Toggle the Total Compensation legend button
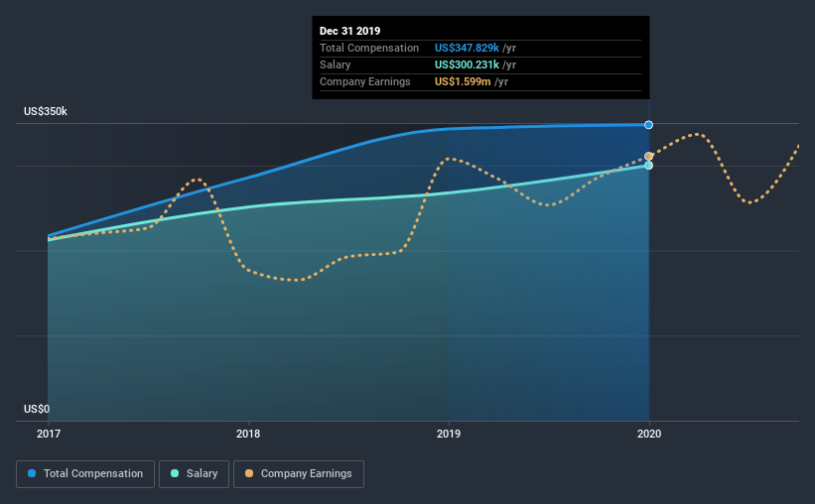This screenshot has width=815, height=504. (x=85, y=474)
